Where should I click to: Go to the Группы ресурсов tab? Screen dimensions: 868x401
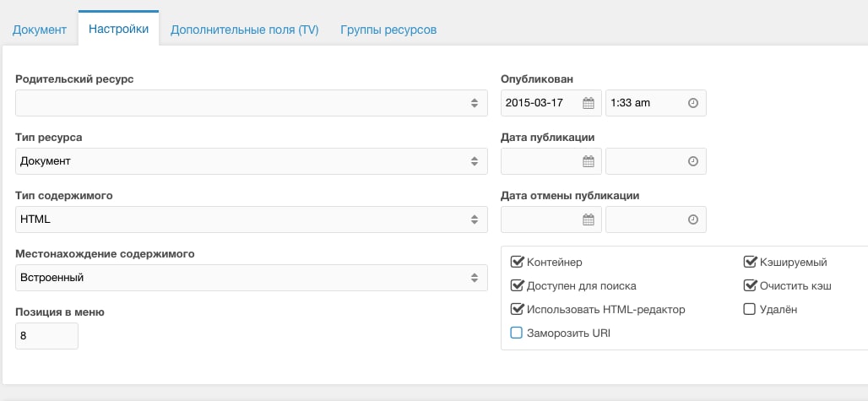tap(388, 30)
